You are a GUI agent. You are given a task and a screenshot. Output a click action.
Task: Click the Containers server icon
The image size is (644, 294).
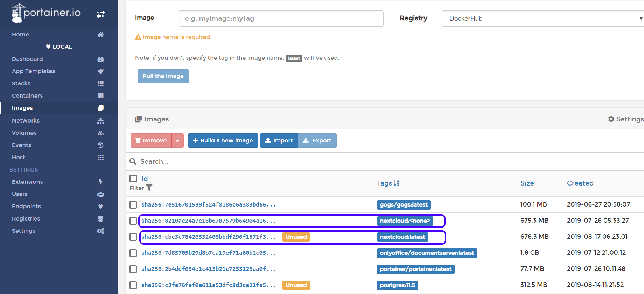pyautogui.click(x=101, y=96)
